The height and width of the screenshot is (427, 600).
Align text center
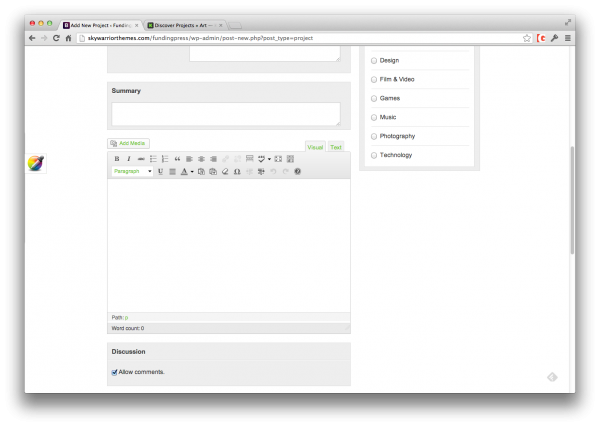pos(201,159)
